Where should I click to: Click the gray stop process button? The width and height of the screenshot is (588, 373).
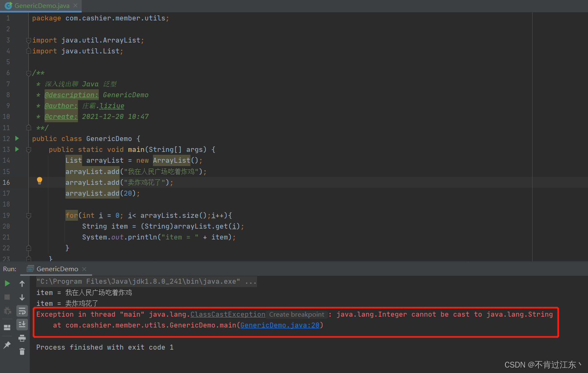tap(7, 297)
